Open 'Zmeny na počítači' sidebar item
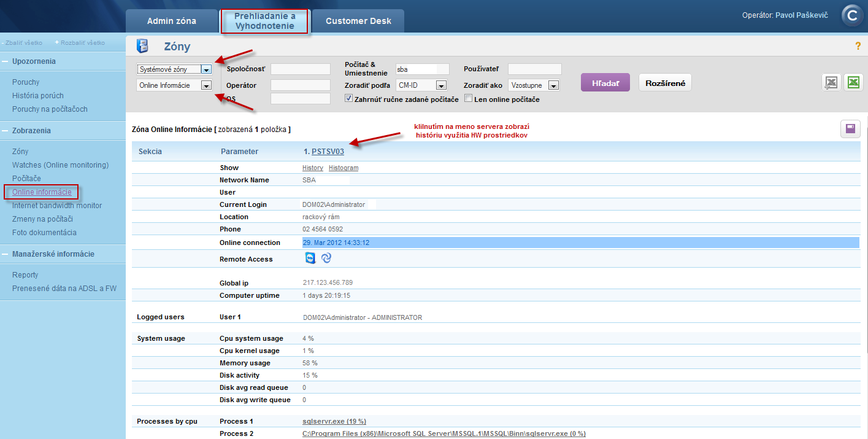Screen dimensions: 868x439 click(x=43, y=219)
